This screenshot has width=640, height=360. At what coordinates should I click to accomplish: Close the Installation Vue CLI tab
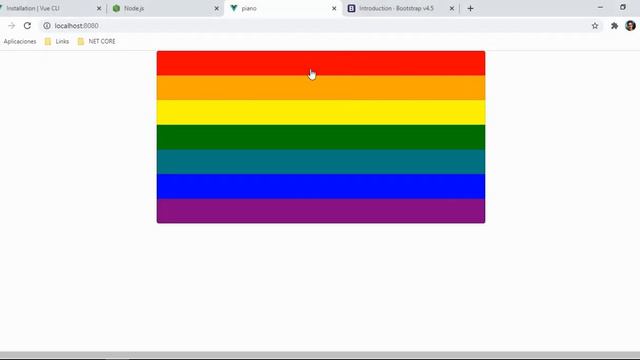pos(99,8)
